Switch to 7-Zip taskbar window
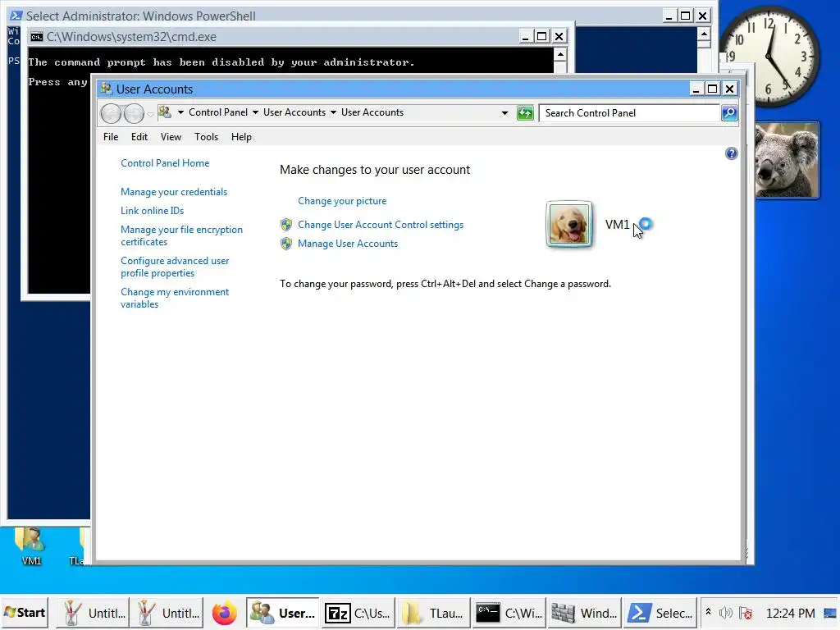840x630 pixels. pos(358,613)
